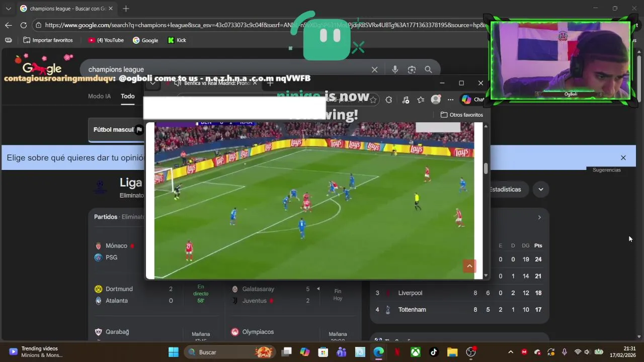Image resolution: width=644 pixels, height=362 pixels.
Task: Open a new Chrome tab
Action: tap(126, 9)
